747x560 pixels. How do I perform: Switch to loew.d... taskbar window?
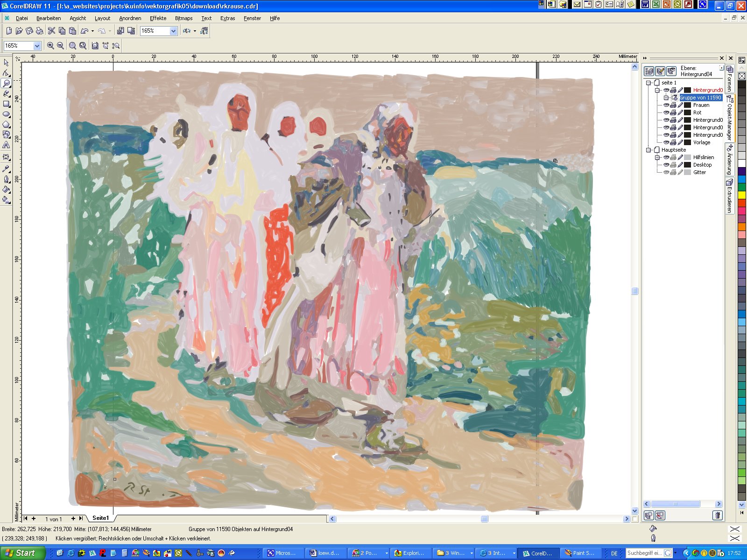[325, 553]
